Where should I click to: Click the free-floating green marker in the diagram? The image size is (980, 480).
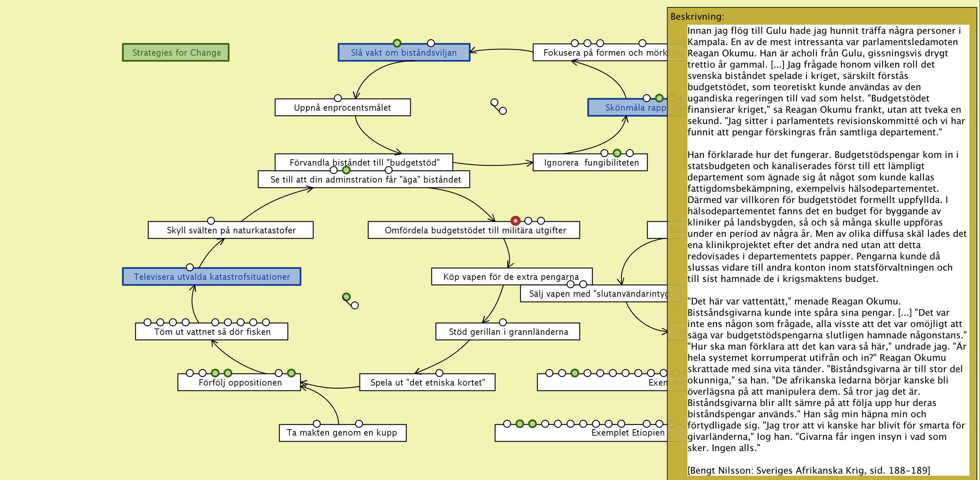point(346,297)
